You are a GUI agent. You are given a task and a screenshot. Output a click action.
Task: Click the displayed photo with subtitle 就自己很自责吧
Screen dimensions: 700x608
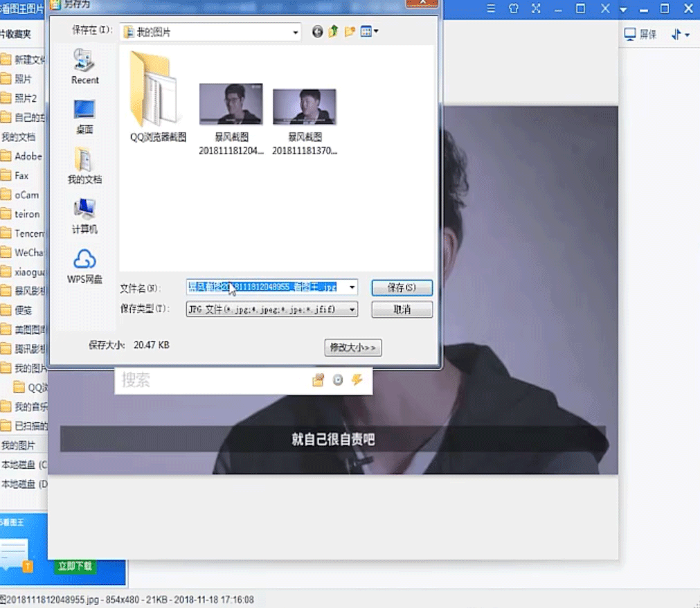(332, 290)
